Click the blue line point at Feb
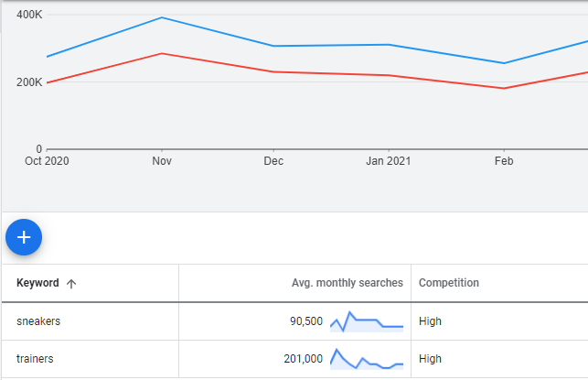Screen dimensions: 588x380 click(x=503, y=63)
